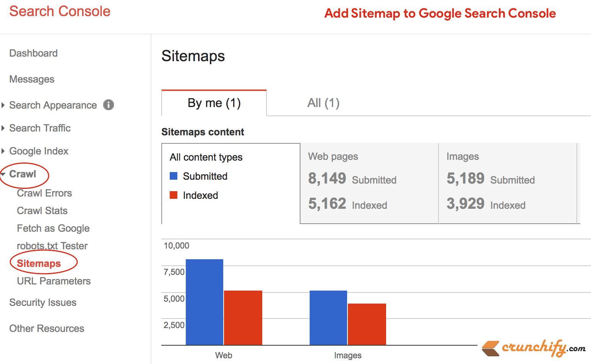Click the 2,500 axis value
This screenshot has height=364, width=591.
tap(174, 325)
